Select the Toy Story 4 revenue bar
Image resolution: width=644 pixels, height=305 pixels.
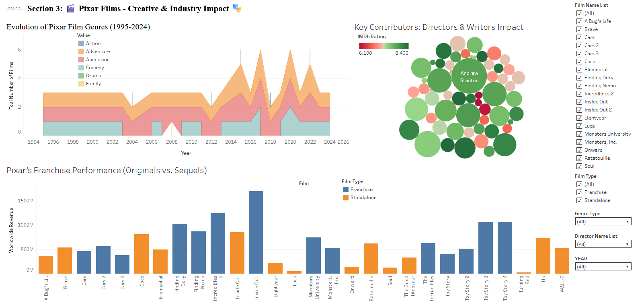[505, 248]
